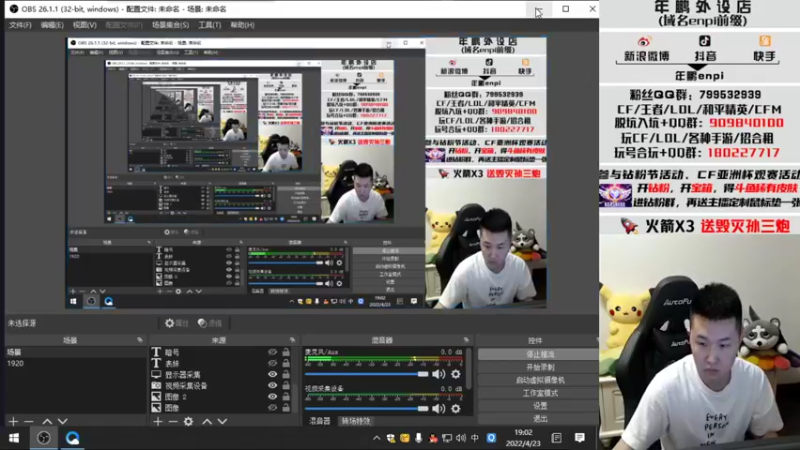Click the OBS preview canvas
800x450 pixels.
[x=306, y=172]
